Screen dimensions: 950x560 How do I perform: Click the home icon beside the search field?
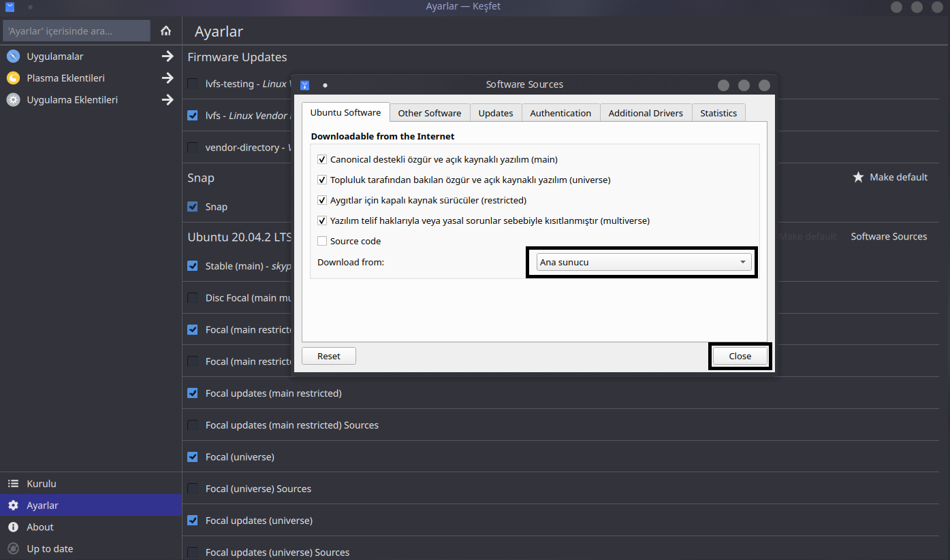point(165,31)
